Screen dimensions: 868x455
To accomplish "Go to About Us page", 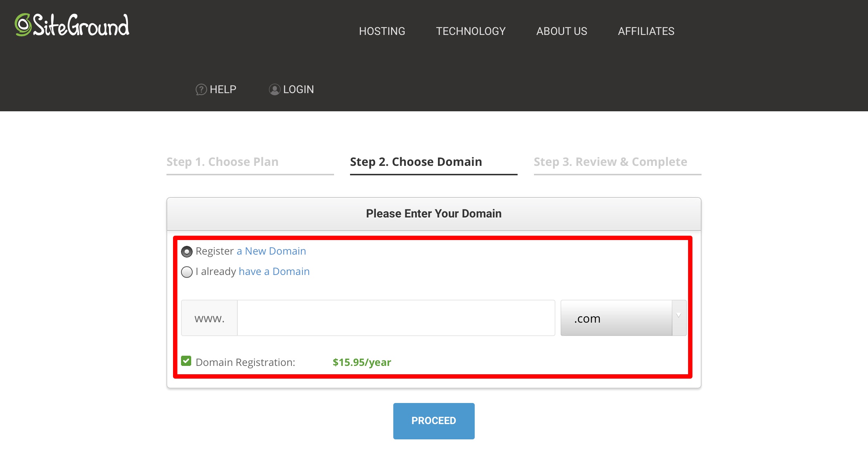I will 562,31.
